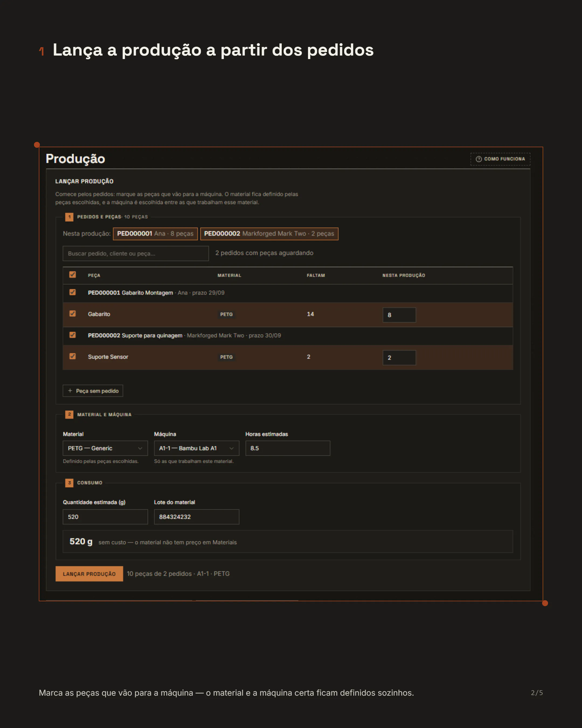Click the Gabarito part name
The width and height of the screenshot is (582, 728).
tap(99, 314)
